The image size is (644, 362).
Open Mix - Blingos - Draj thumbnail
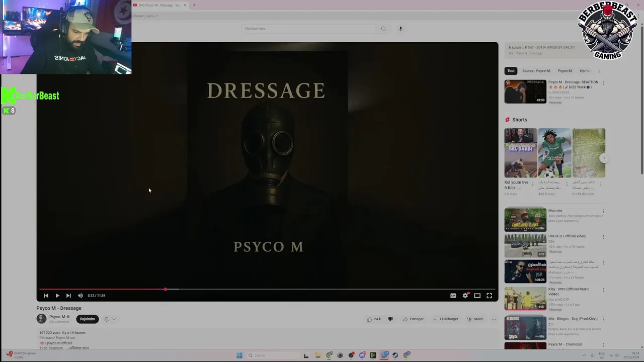tap(525, 328)
